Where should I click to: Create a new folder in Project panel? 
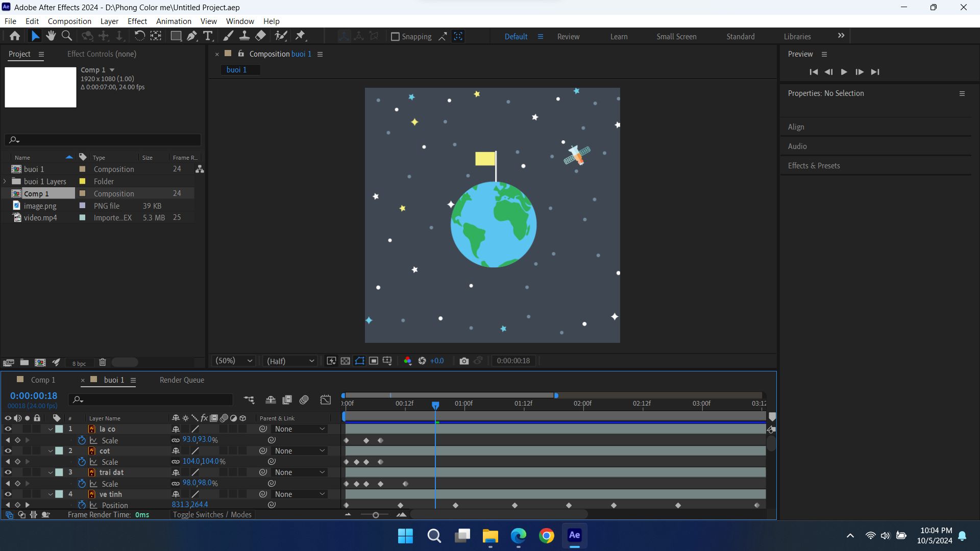[24, 362]
